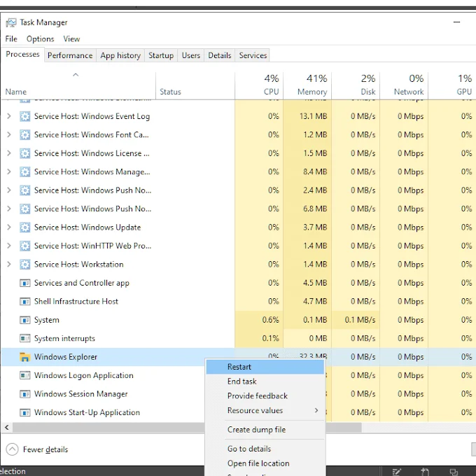Select Provide feedback in context menu
The image size is (476, 476).
tap(265, 396)
